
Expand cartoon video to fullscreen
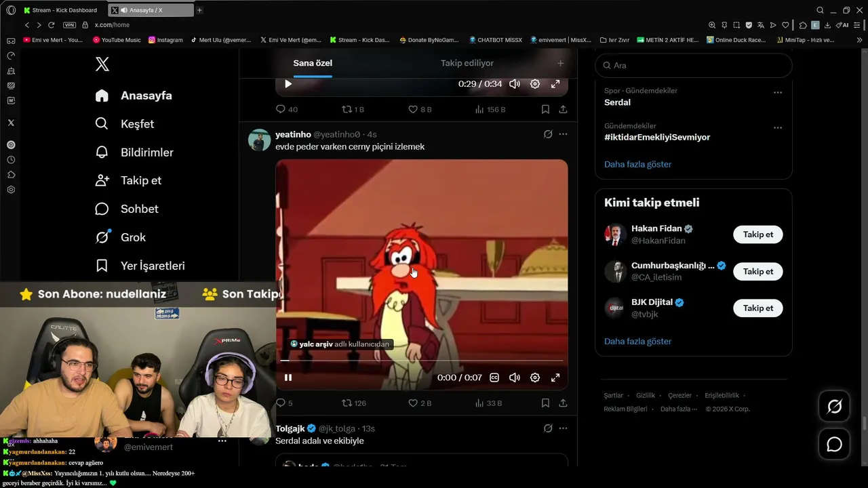[555, 378]
